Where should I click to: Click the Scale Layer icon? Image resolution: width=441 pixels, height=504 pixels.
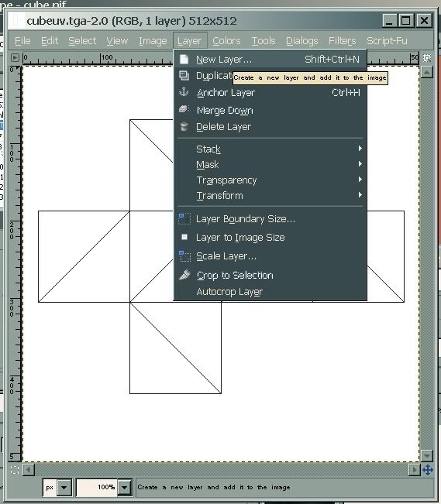[x=184, y=256]
